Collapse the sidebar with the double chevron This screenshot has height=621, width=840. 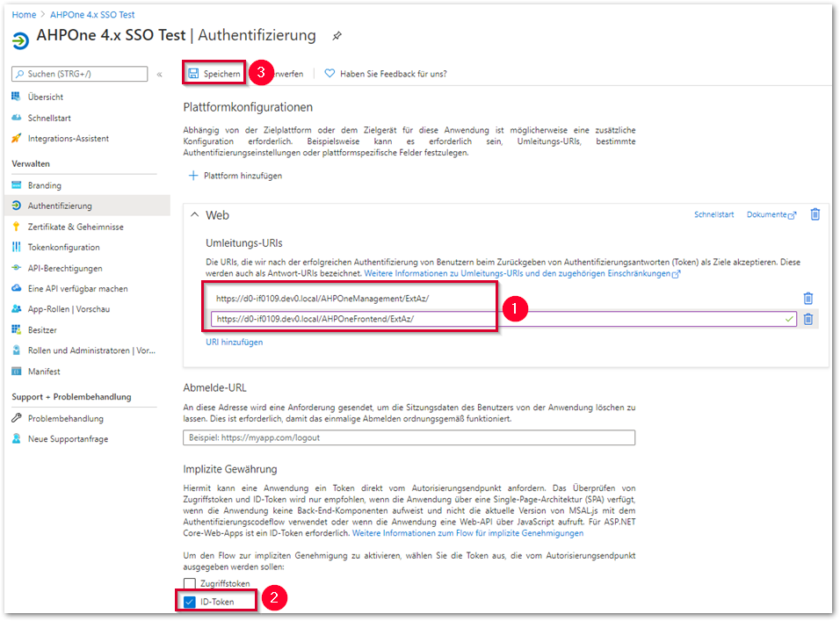coord(159,75)
